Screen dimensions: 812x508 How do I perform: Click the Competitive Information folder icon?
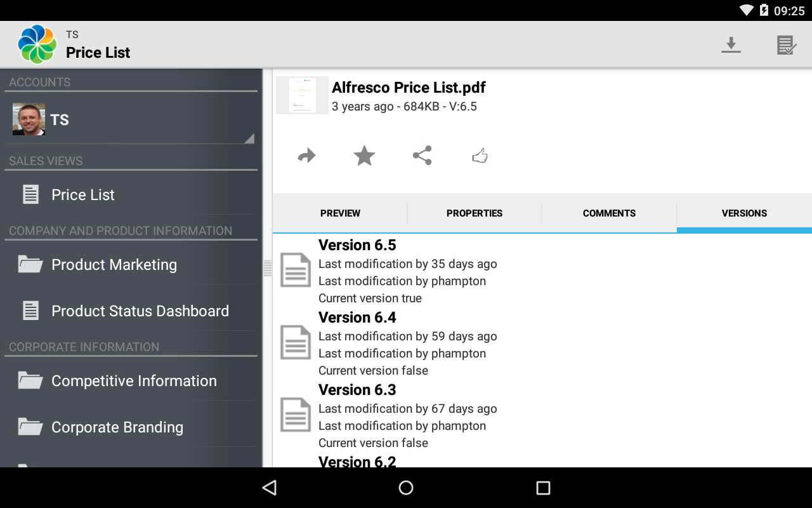(30, 380)
